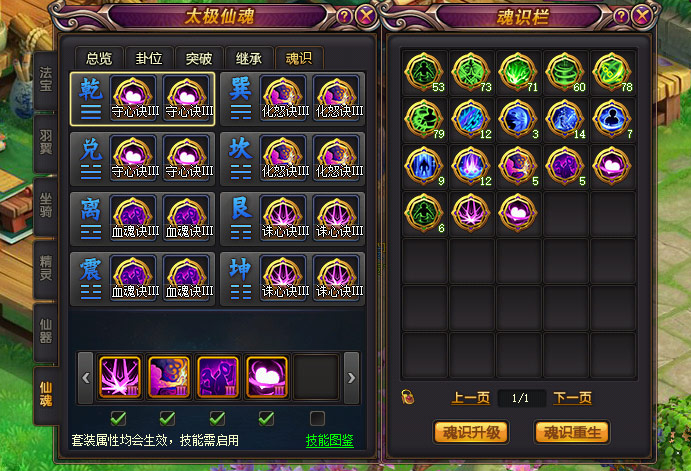The image size is (691, 471).
Task: Toggle the third skill checkbox
Action: (x=217, y=418)
